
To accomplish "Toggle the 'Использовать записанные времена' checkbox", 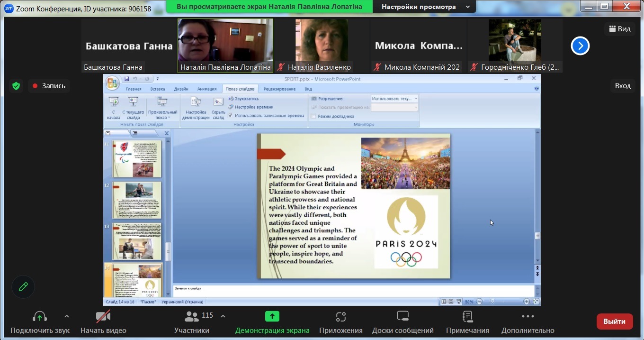I will pos(231,115).
